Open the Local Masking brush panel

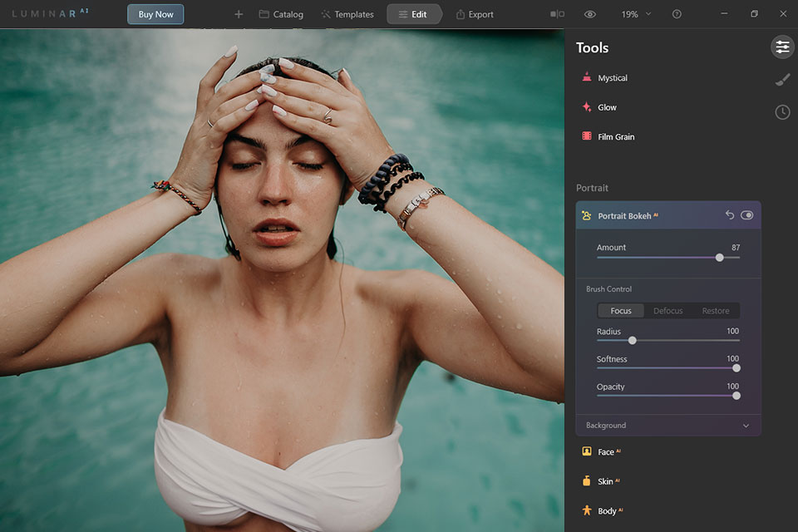(782, 80)
